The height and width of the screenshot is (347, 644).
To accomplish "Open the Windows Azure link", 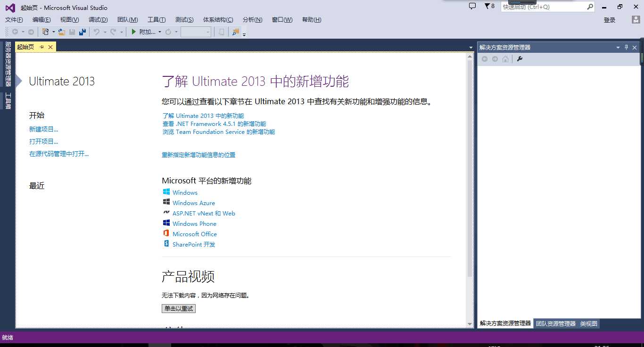I will coord(194,203).
